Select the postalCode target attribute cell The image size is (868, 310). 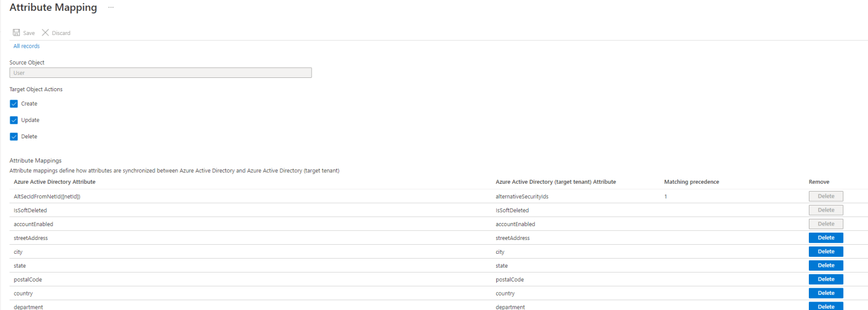509,280
